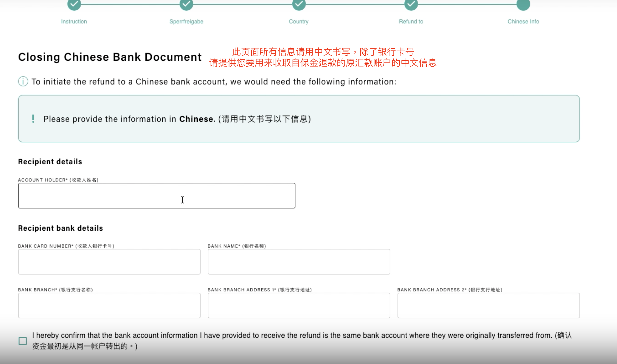Click the Recipient details heading

(50, 162)
